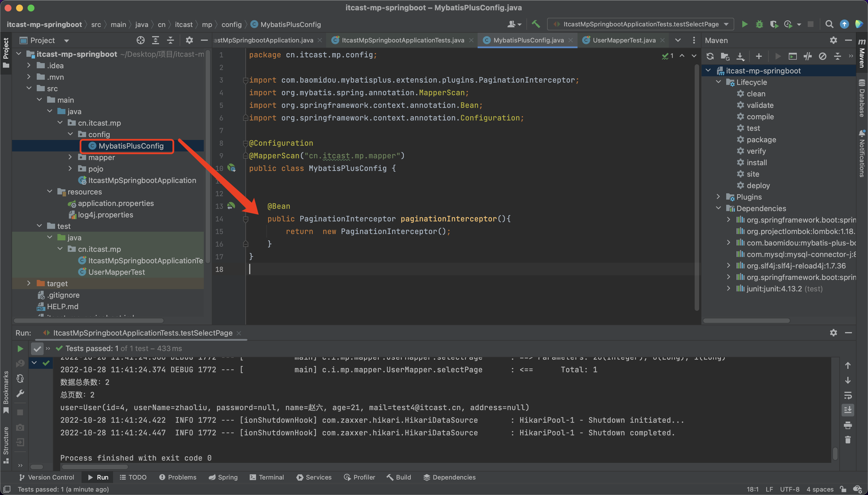Click the Debug bug icon in the toolbar
868x495 pixels.
point(759,24)
